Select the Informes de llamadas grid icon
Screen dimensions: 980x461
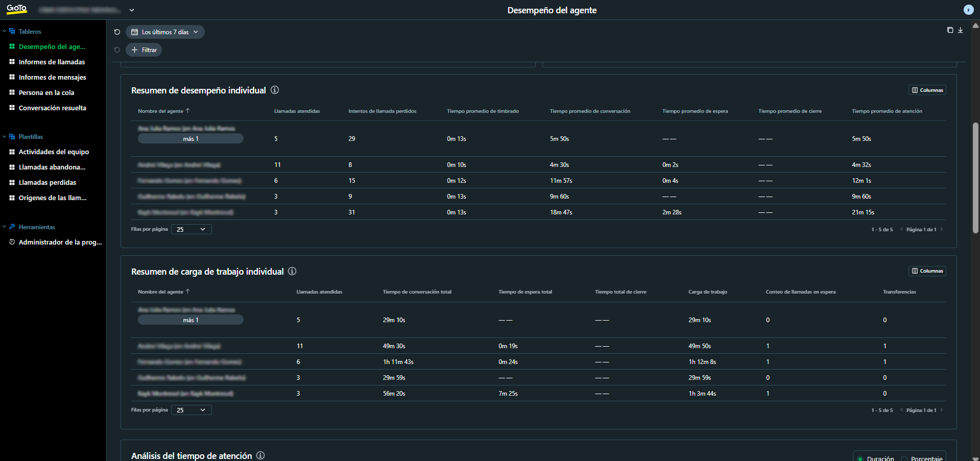pos(11,62)
